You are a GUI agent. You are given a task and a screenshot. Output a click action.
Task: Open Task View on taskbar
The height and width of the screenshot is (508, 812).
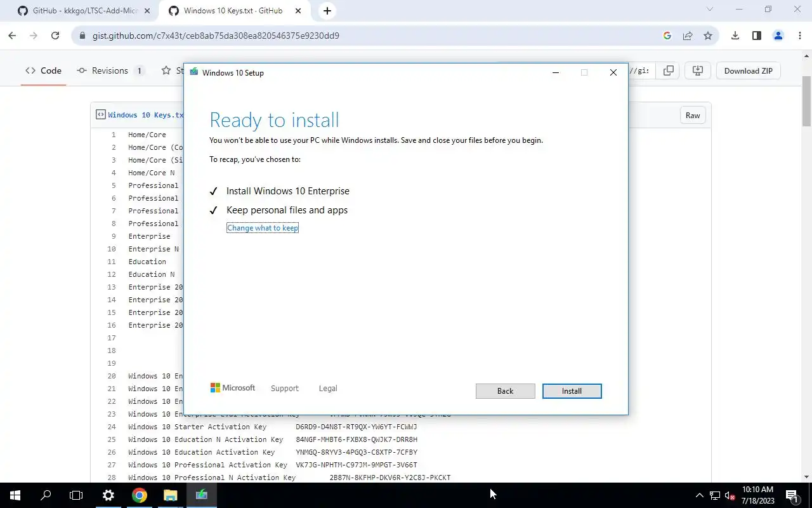(76, 495)
